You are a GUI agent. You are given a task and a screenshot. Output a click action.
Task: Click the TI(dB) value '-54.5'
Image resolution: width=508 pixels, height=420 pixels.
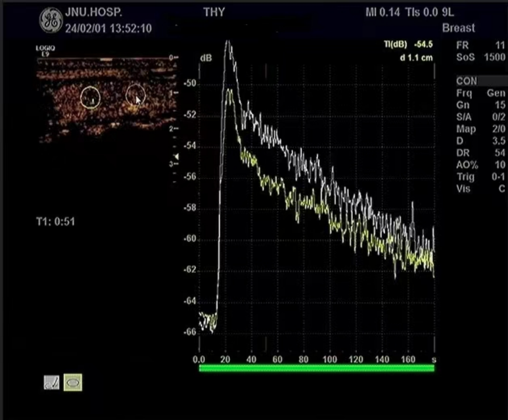[423, 44]
